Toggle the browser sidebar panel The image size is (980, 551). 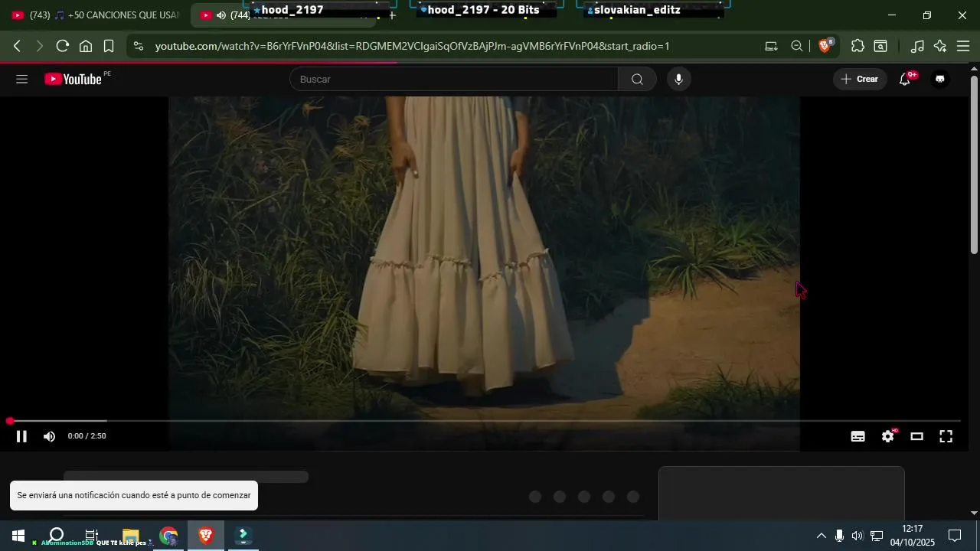(x=881, y=46)
